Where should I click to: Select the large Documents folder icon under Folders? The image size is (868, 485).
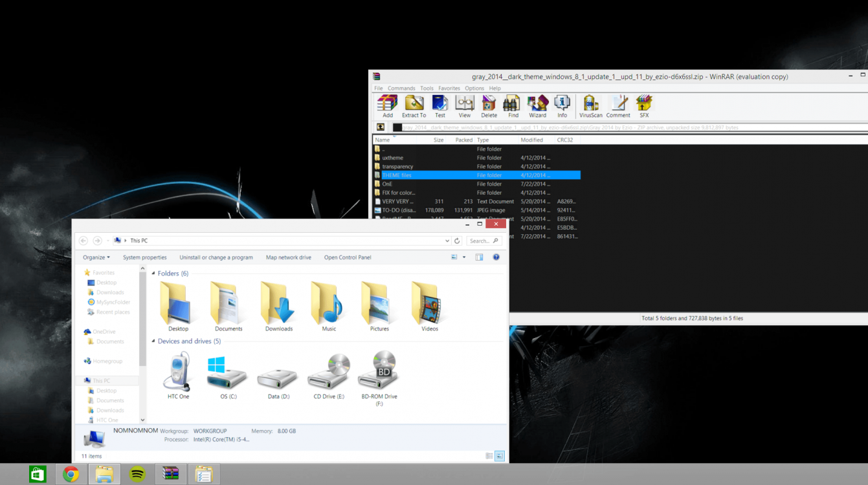(x=228, y=307)
